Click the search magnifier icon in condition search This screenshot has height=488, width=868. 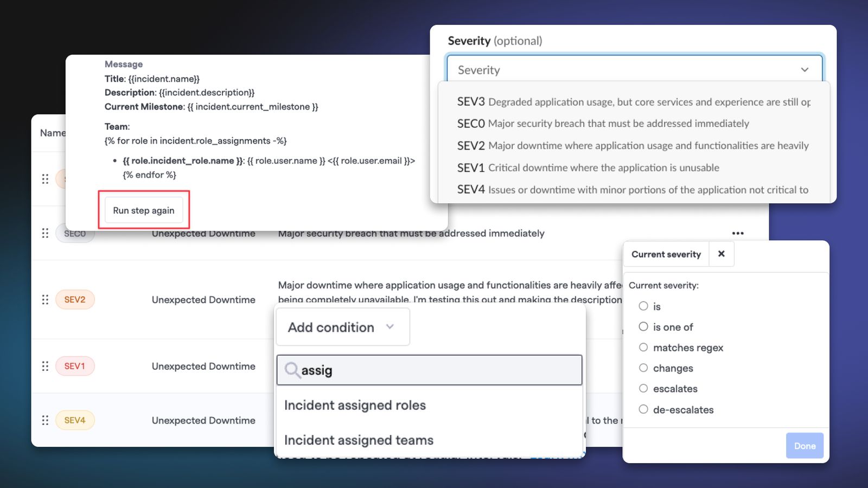(292, 370)
